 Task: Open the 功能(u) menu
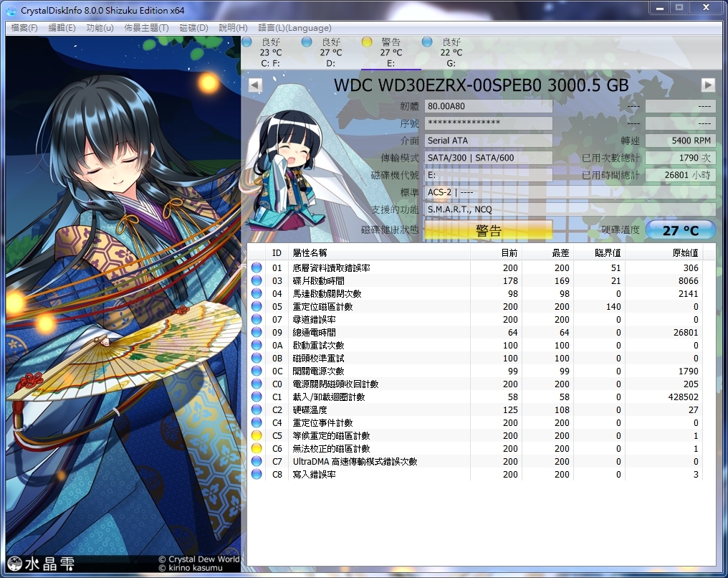[100, 28]
